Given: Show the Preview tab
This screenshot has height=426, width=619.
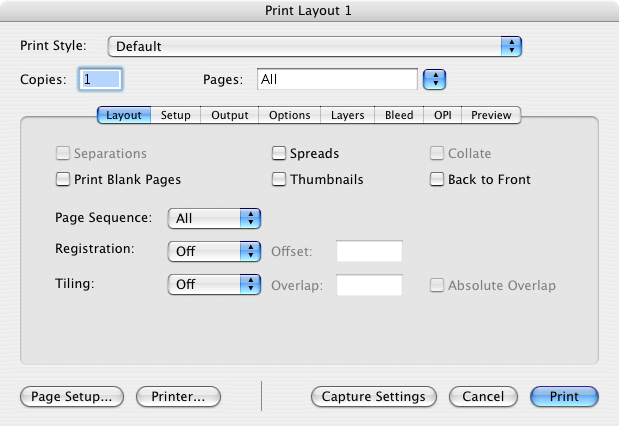Looking at the screenshot, I should 492,115.
